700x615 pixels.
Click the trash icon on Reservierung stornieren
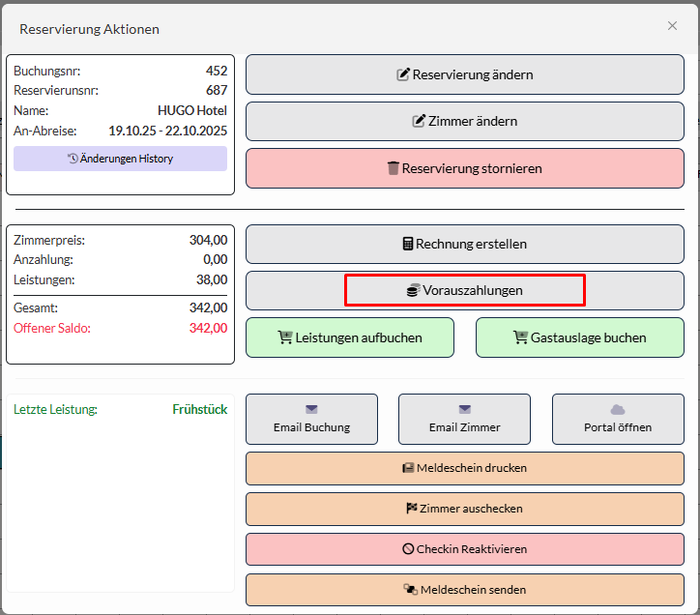tap(393, 168)
